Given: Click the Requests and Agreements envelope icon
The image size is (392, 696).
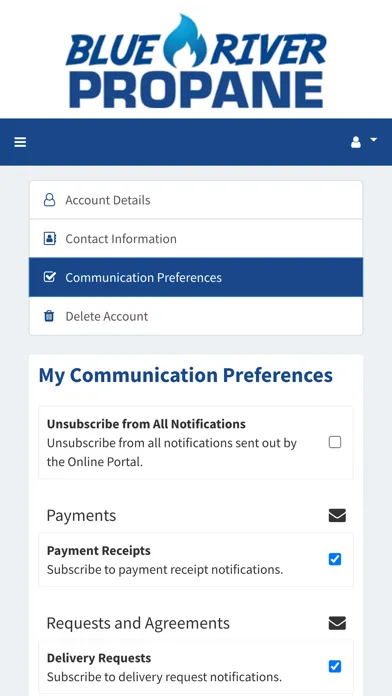Looking at the screenshot, I should (337, 623).
